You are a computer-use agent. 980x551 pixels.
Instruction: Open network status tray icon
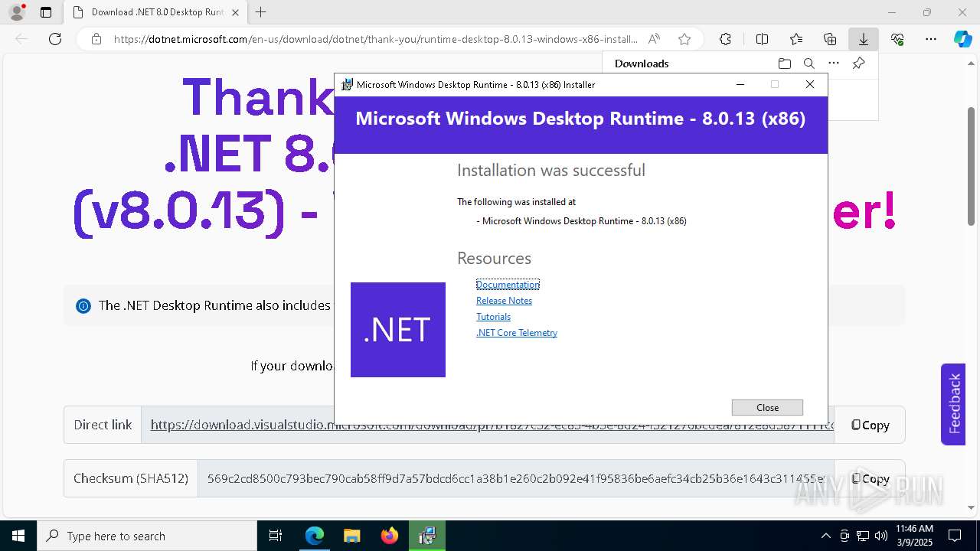click(x=863, y=536)
